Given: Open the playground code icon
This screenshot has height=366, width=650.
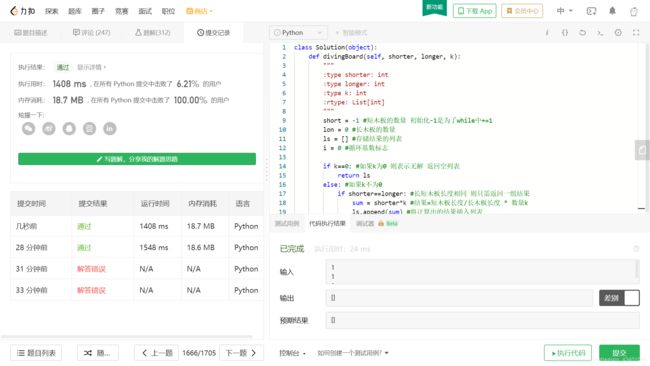Looking at the screenshot, I should point(592,11).
